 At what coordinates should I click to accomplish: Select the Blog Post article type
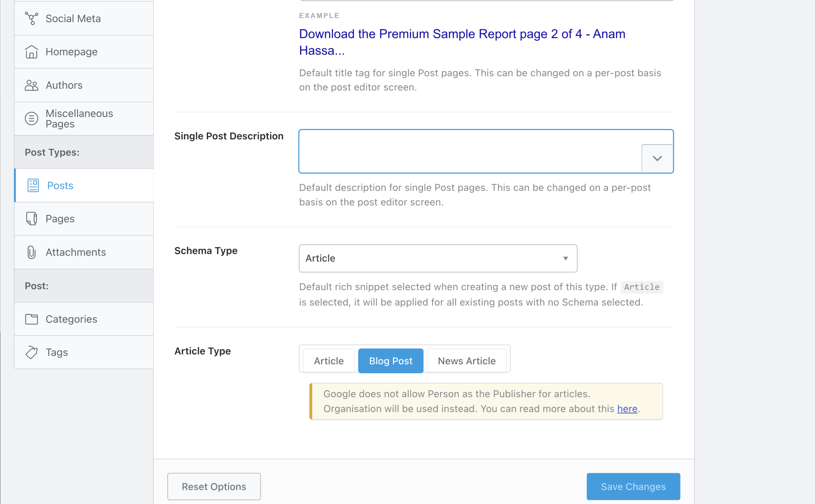tap(391, 361)
